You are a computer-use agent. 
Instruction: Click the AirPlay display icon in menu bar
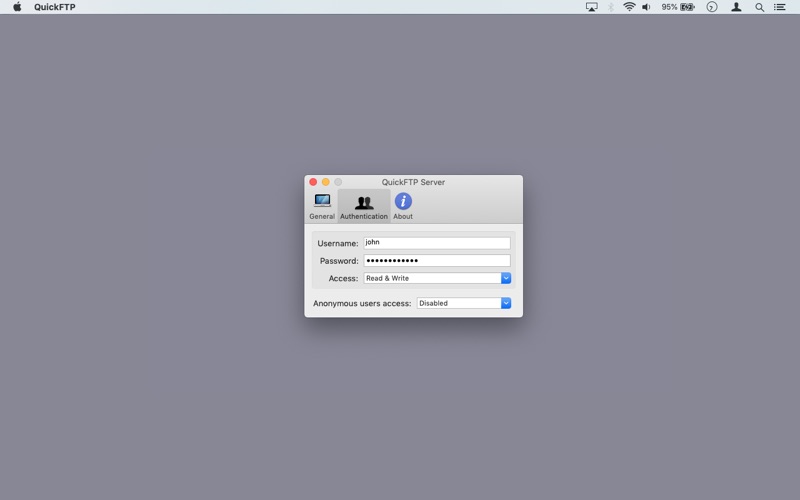[x=591, y=7]
